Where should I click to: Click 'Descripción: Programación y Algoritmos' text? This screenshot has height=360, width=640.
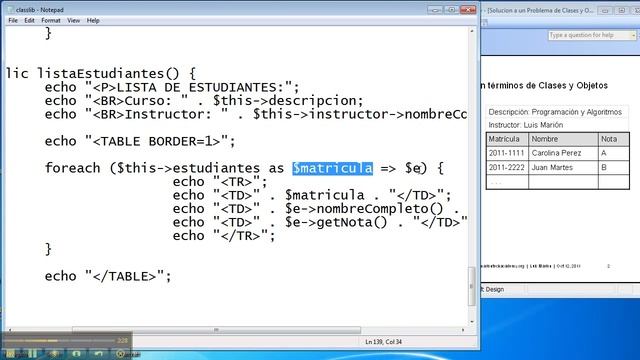(555, 112)
